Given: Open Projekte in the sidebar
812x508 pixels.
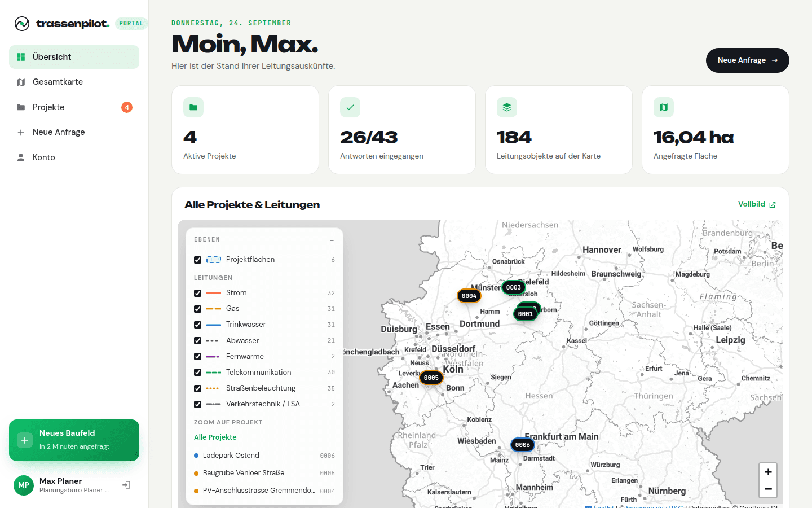Looking at the screenshot, I should click(x=74, y=107).
